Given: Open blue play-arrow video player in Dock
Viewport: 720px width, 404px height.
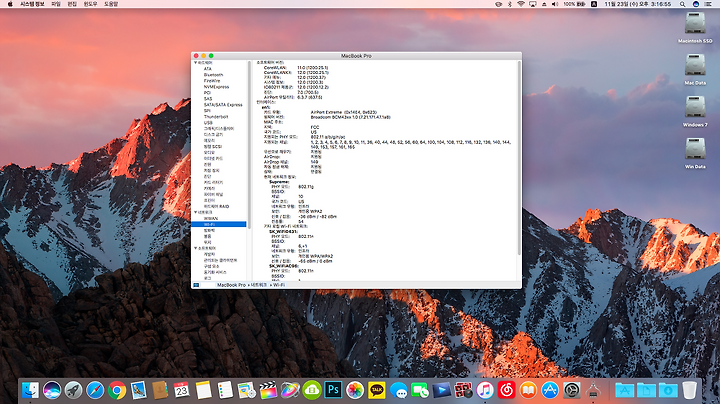Looking at the screenshot, I should (441, 390).
